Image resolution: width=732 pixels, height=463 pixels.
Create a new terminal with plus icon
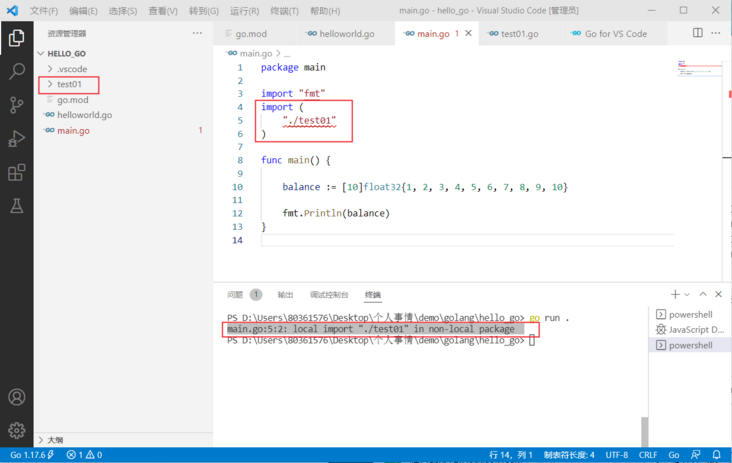(675, 295)
